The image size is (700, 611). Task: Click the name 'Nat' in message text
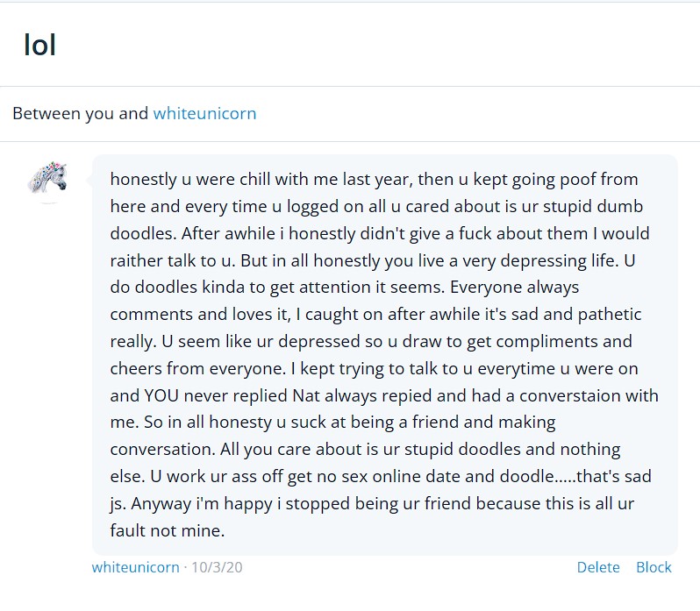click(306, 395)
